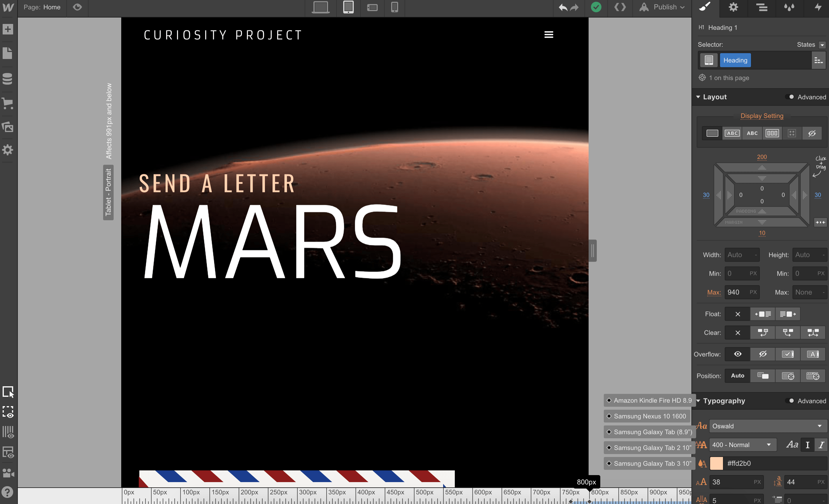The width and height of the screenshot is (829, 504).
Task: Click the #ffd2b0 font color swatch
Action: coord(716,463)
